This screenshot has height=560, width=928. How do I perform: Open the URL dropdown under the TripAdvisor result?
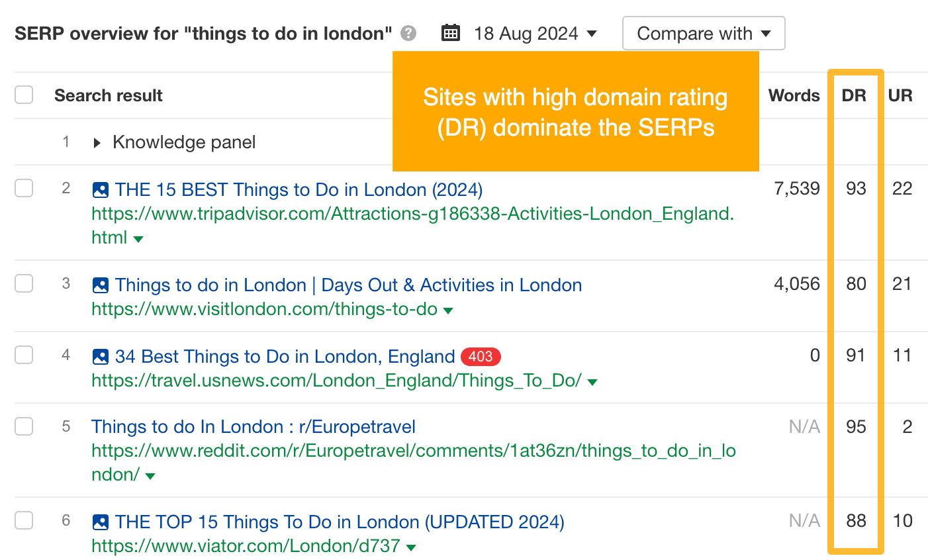(x=138, y=239)
